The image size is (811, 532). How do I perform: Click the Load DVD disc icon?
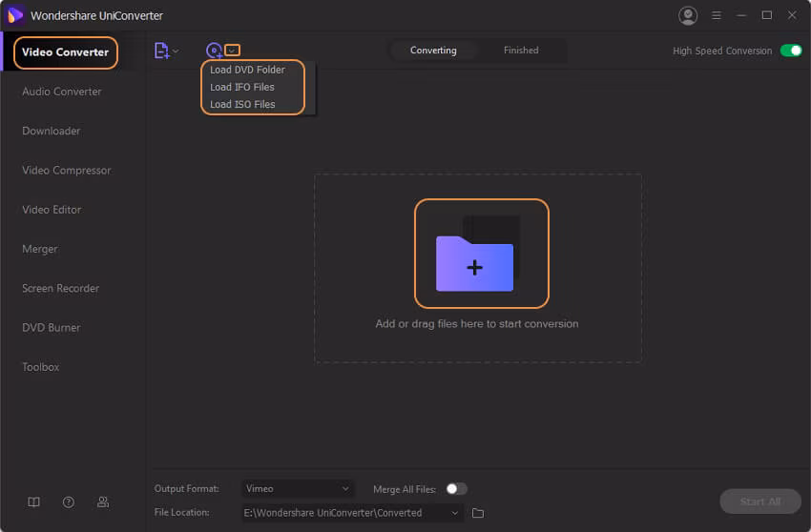point(214,51)
